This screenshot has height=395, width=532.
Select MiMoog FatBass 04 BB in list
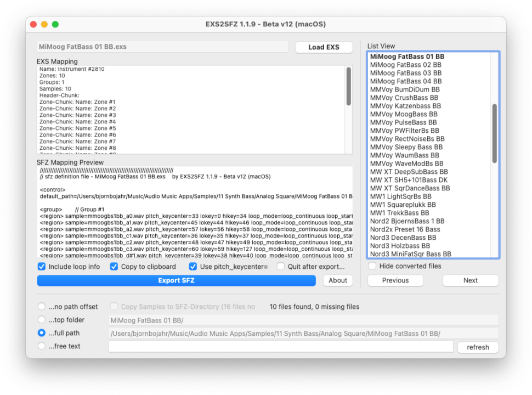(406, 81)
